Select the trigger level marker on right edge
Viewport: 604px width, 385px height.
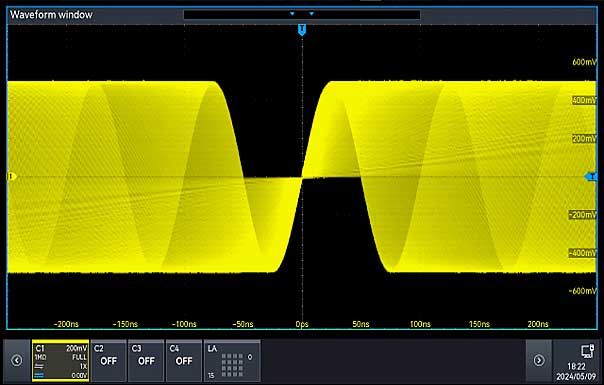coord(591,177)
